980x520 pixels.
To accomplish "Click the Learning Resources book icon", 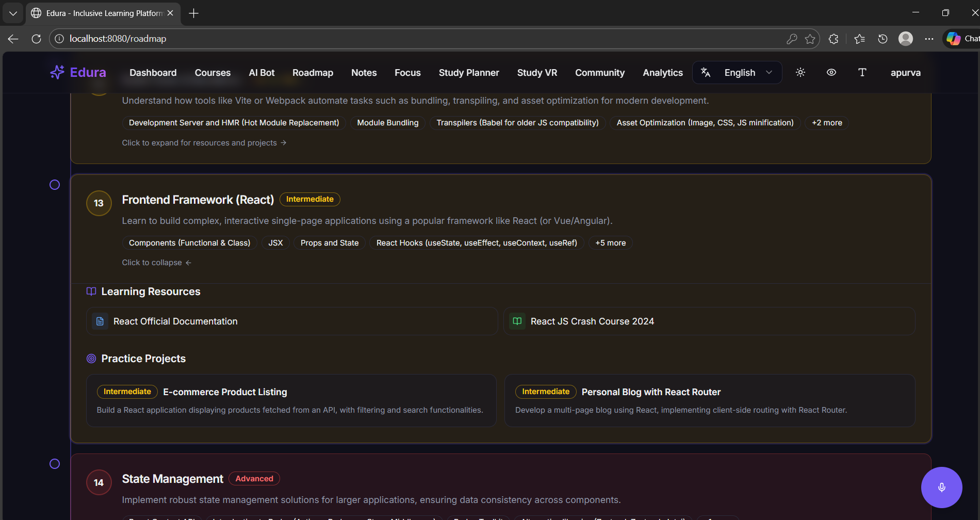I will click(x=91, y=291).
